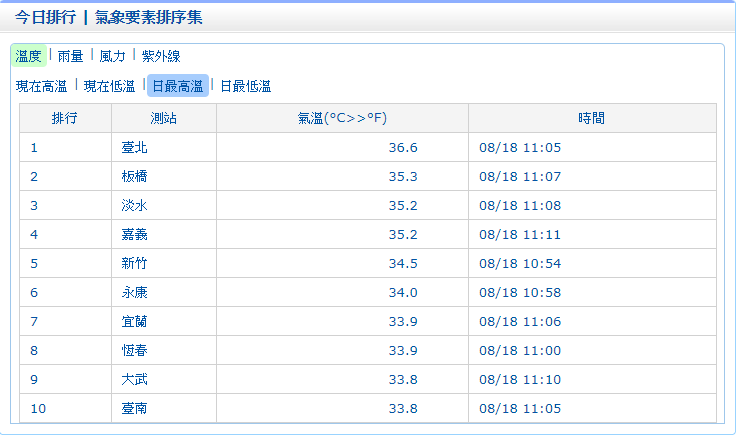Screen dimensions: 736x435
Task: Open the 永康 station link
Action: pyautogui.click(x=134, y=293)
